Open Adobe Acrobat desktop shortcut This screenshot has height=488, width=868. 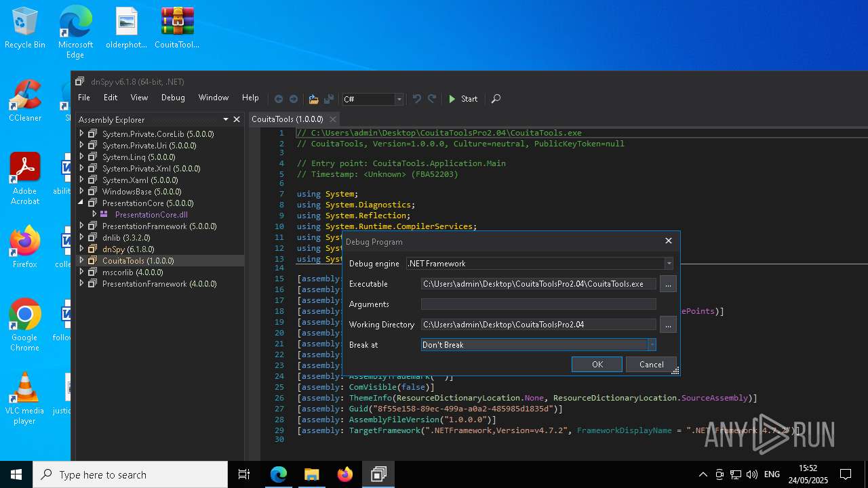click(x=25, y=179)
